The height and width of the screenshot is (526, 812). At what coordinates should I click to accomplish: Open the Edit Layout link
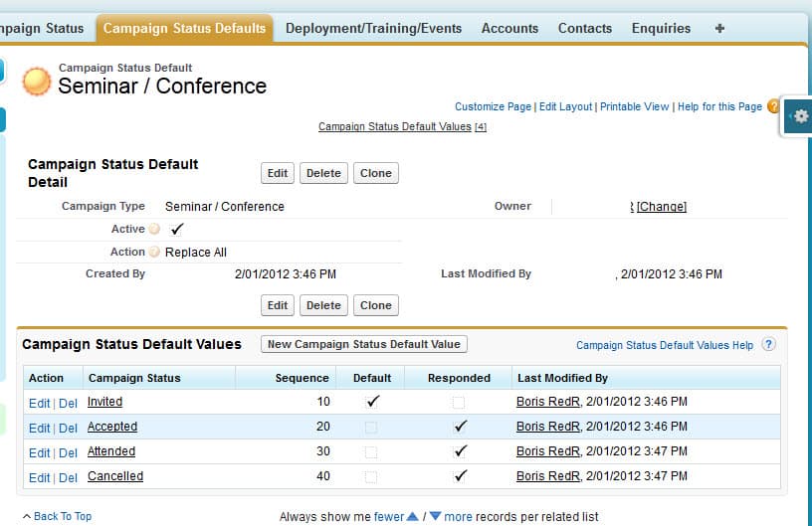tap(565, 106)
